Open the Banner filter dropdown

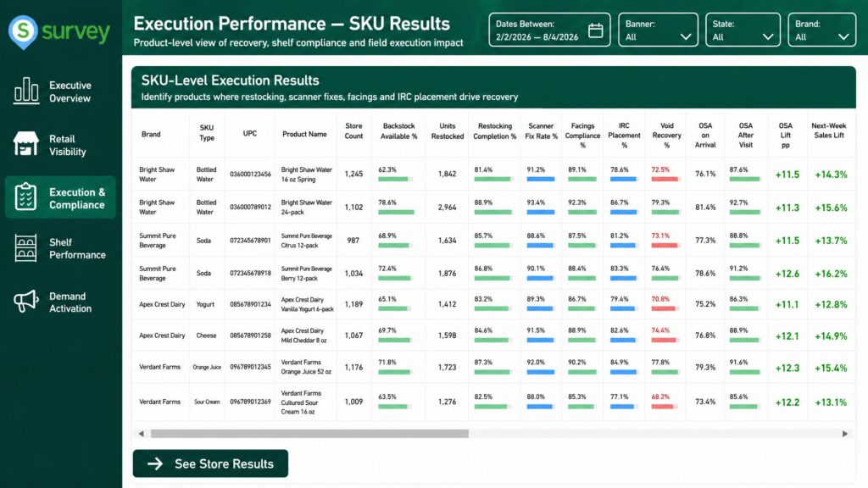coord(658,30)
